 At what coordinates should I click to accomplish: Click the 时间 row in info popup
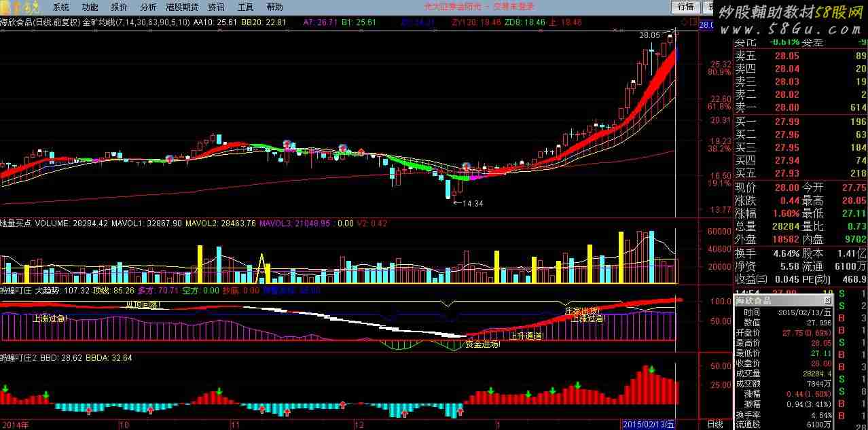click(x=784, y=312)
